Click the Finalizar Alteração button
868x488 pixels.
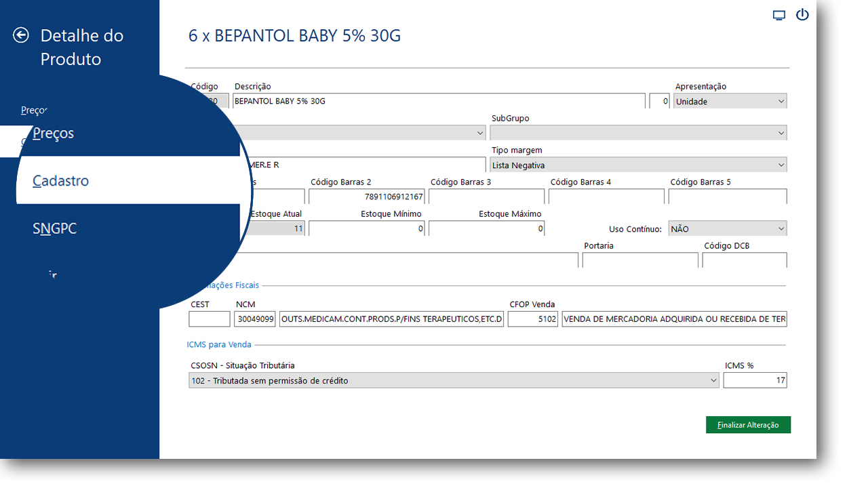748,425
